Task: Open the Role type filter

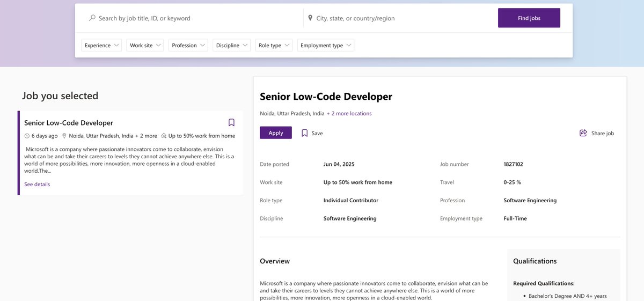Action: pyautogui.click(x=274, y=45)
